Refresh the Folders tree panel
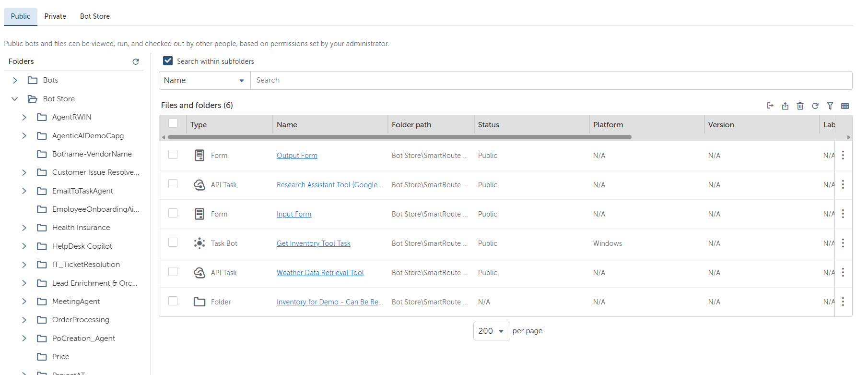 [136, 61]
